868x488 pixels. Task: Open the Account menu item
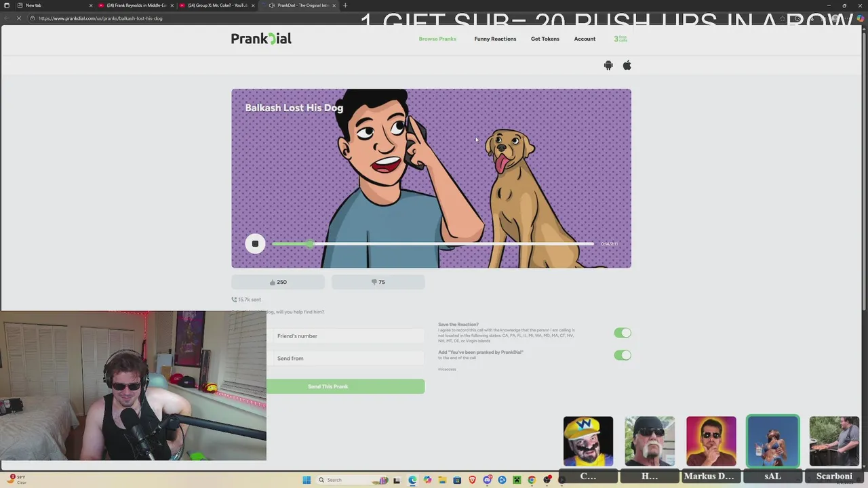pos(585,39)
